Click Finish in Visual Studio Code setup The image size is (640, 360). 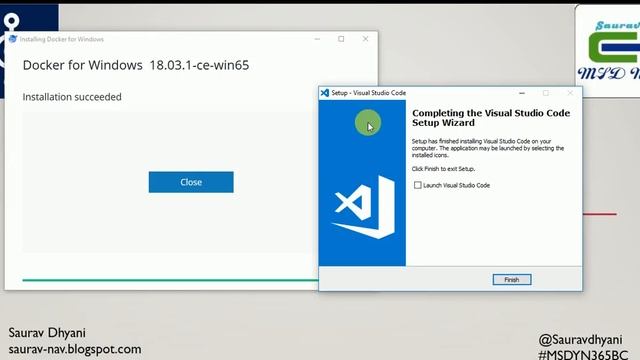tap(512, 280)
